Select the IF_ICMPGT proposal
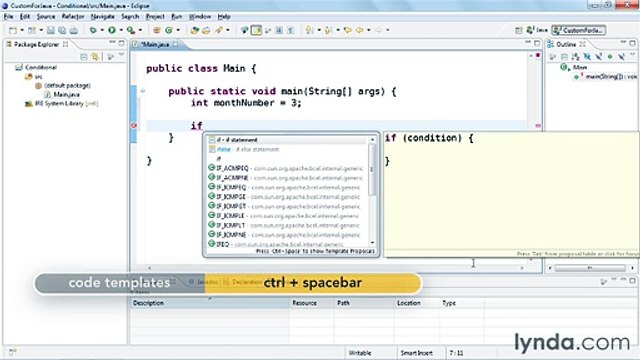 pos(287,206)
